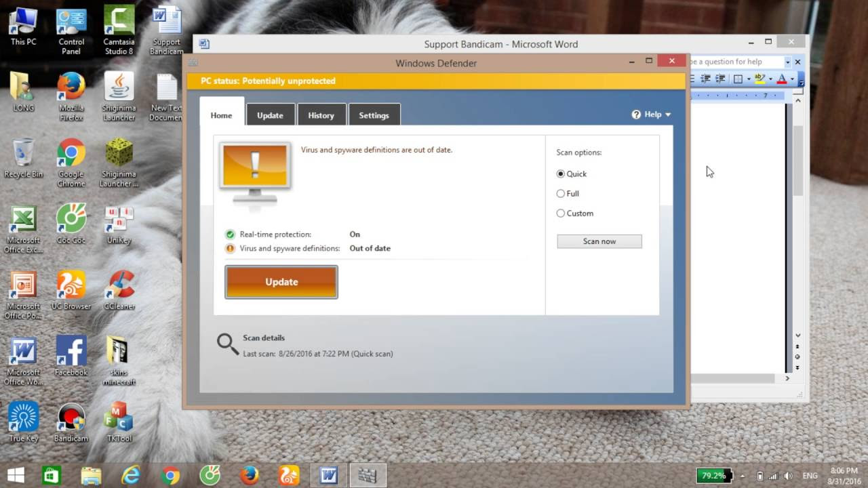Click the 79.2% battery indicator

pyautogui.click(x=715, y=476)
